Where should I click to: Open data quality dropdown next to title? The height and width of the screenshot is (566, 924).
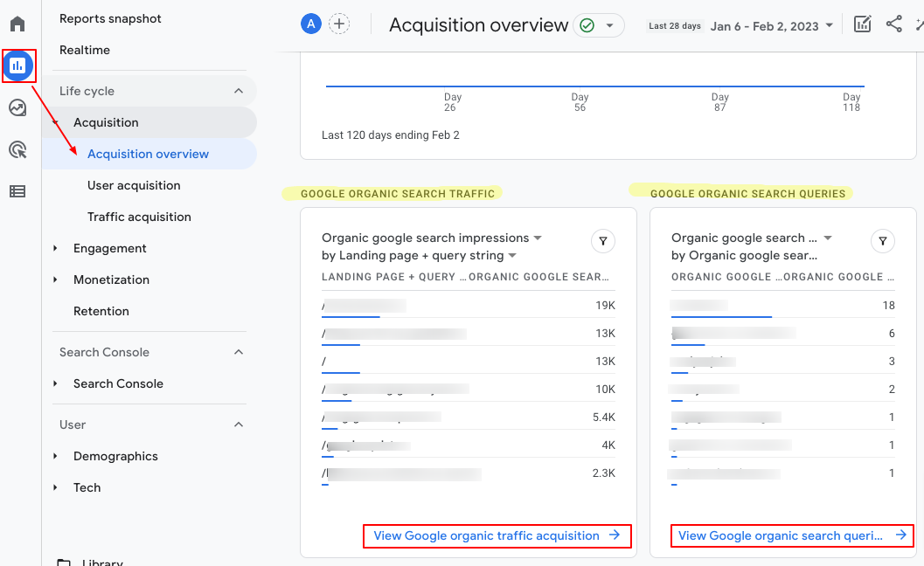[609, 25]
